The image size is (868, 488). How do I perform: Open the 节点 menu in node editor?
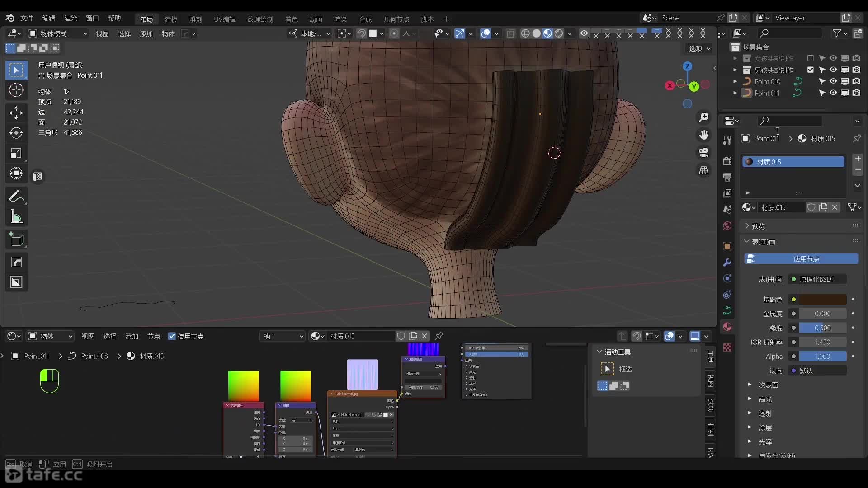pos(154,336)
